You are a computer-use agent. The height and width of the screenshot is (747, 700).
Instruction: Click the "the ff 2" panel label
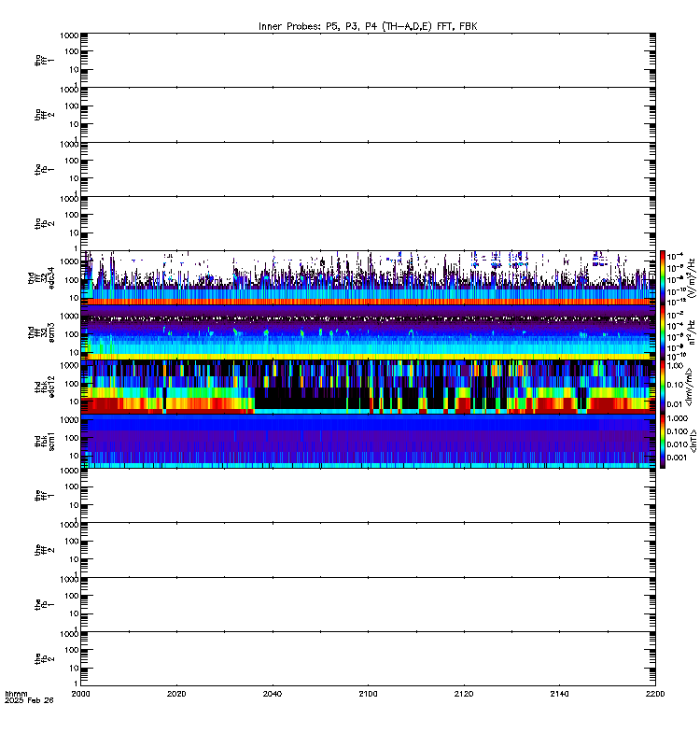coord(44,550)
